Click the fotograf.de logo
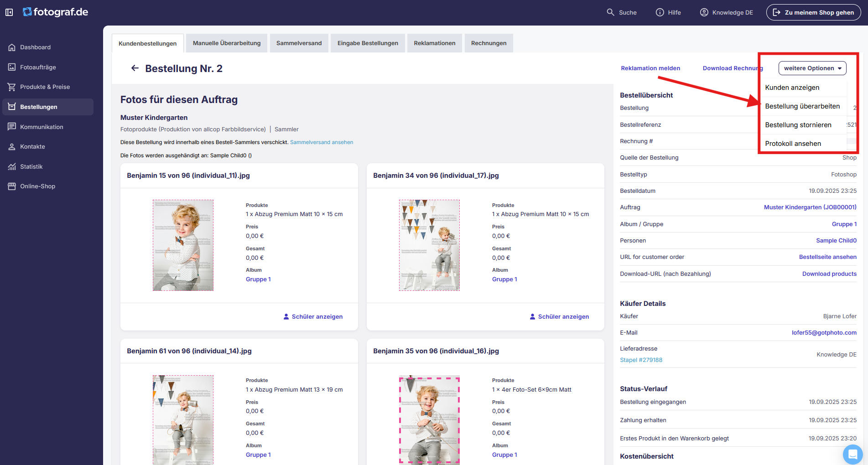Screen dimensions: 868x465 (x=55, y=12)
